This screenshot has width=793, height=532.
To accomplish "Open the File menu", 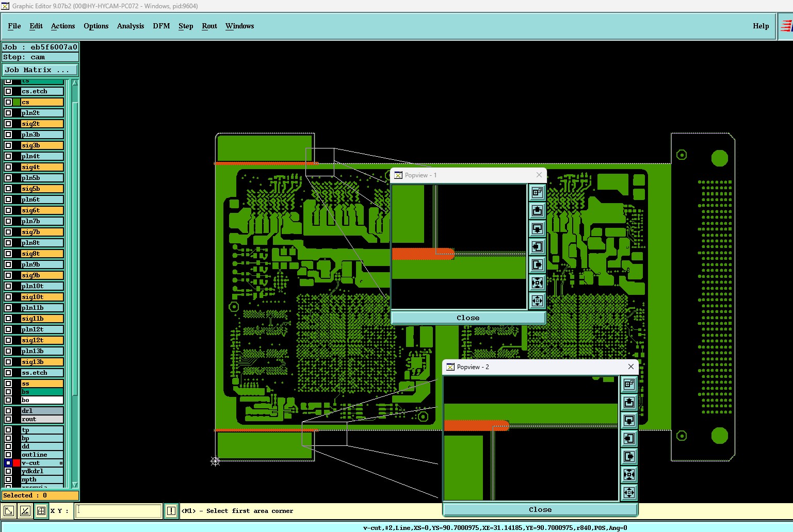I will coord(14,26).
